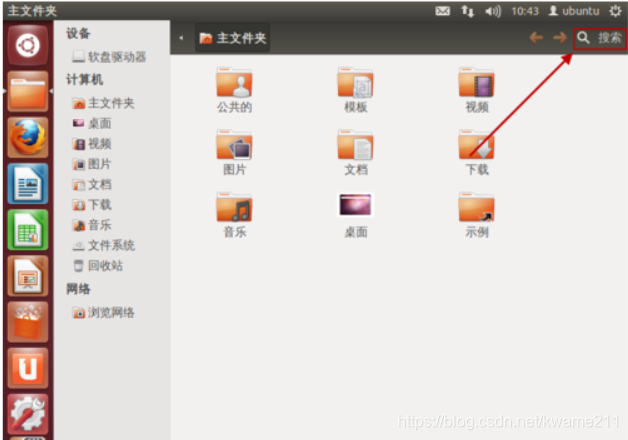Image resolution: width=628 pixels, height=440 pixels.
Task: Click the mail envelope indicator icon
Action: pyautogui.click(x=443, y=11)
